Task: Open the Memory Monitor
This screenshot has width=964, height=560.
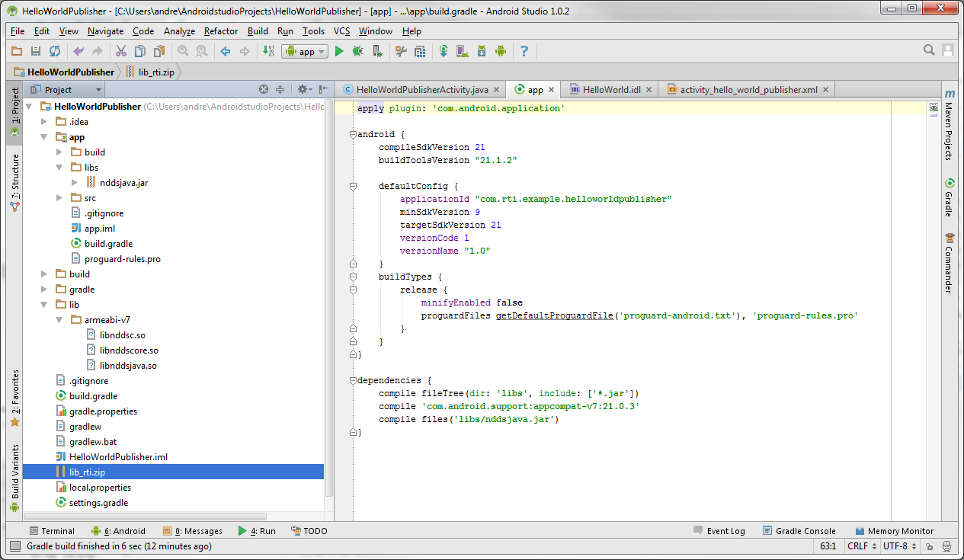Action: tap(895, 531)
